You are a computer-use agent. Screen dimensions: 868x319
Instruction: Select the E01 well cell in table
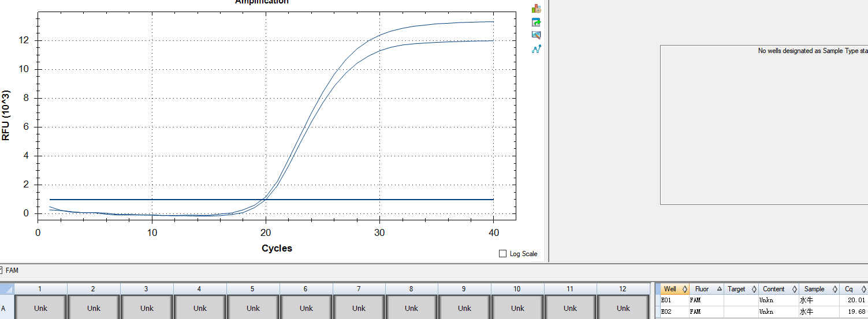click(x=675, y=300)
